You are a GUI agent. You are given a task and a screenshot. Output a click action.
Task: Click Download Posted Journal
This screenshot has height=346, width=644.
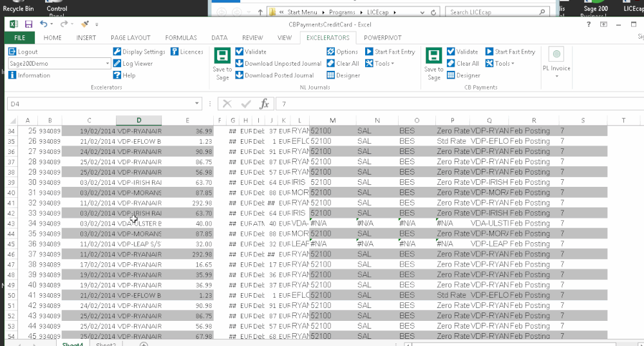[274, 75]
